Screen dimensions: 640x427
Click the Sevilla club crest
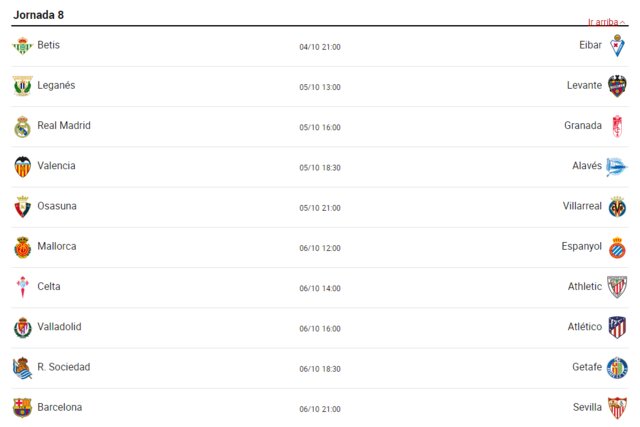pos(617,408)
